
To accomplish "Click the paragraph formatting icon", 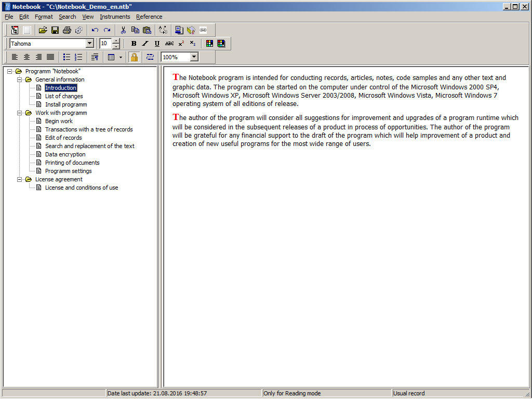I will tap(95, 57).
